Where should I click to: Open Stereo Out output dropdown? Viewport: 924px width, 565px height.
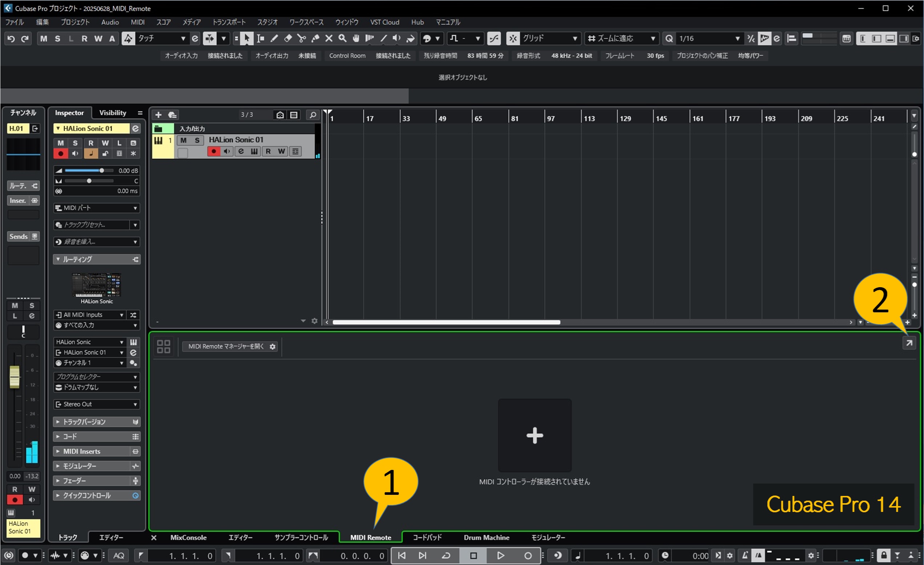pyautogui.click(x=97, y=404)
